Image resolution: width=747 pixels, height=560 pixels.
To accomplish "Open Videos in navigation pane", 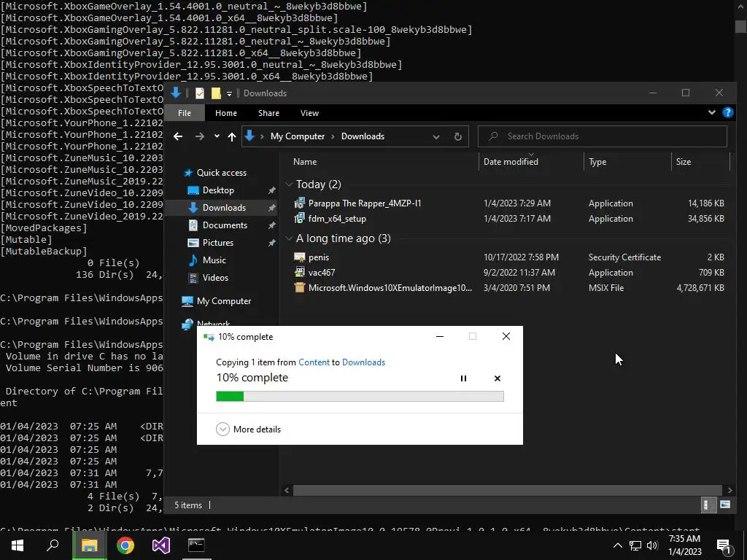I will point(215,278).
